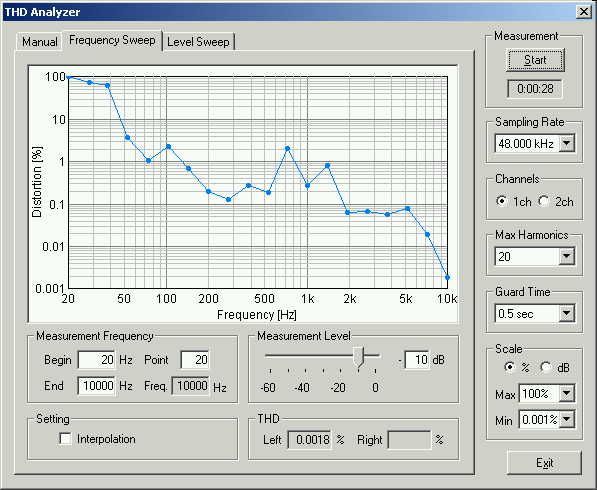Select the Frequency Sweep tab
The image size is (597, 490).
pyautogui.click(x=112, y=40)
